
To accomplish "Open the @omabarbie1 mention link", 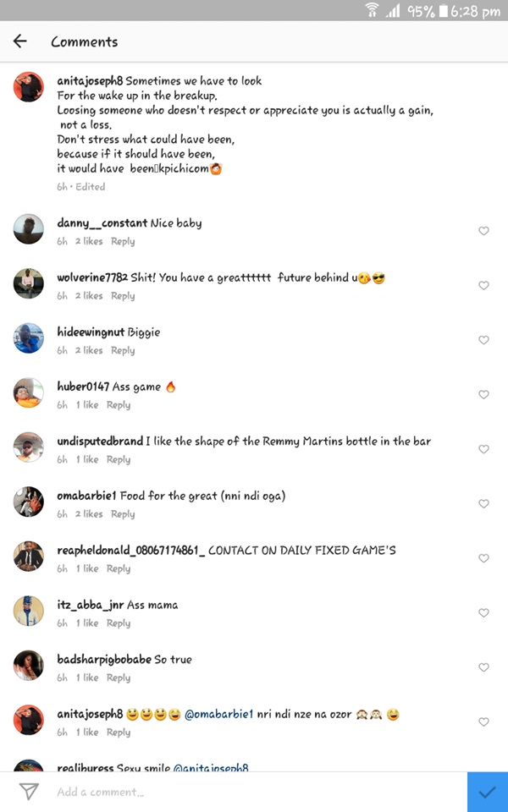I will 219,714.
